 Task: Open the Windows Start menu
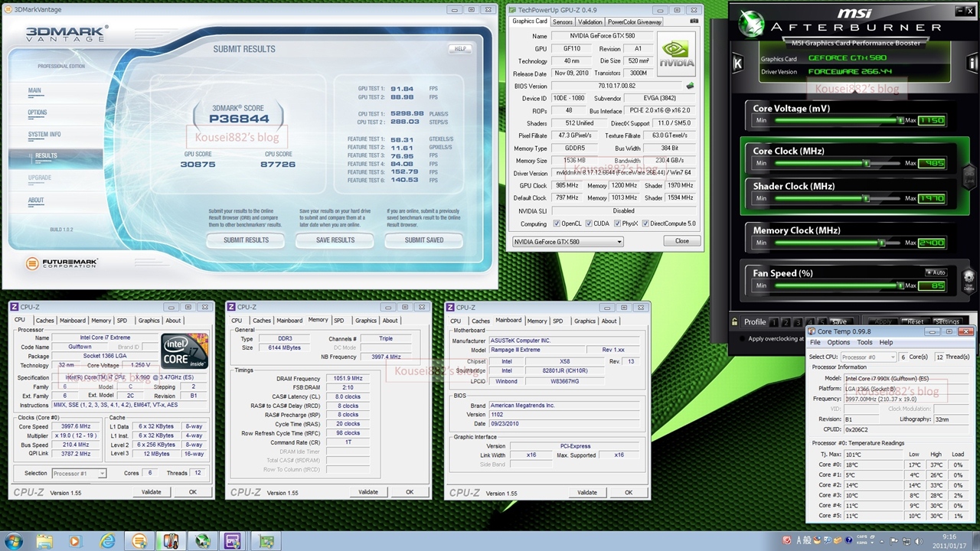click(x=14, y=541)
